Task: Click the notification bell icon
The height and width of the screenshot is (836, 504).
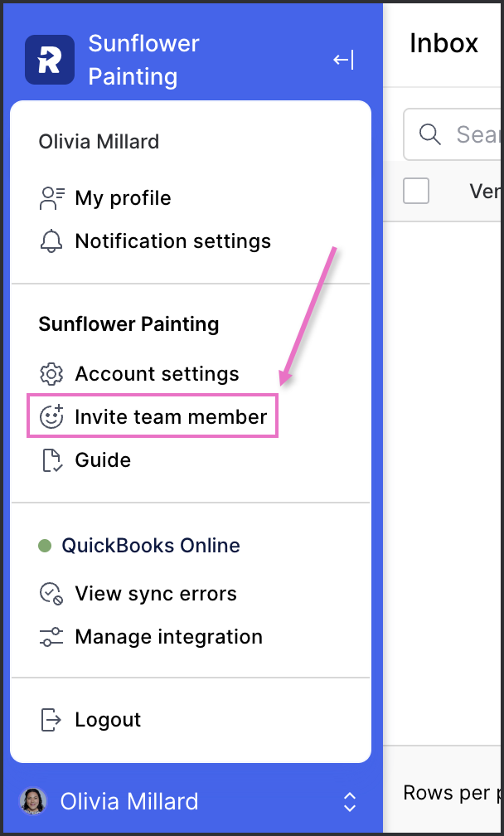Action: (51, 241)
